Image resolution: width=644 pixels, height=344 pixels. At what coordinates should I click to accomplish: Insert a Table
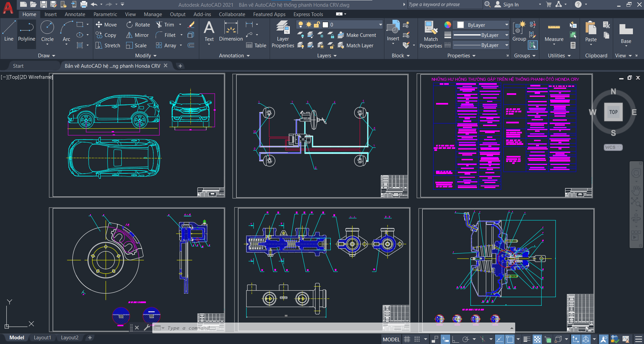pos(256,45)
